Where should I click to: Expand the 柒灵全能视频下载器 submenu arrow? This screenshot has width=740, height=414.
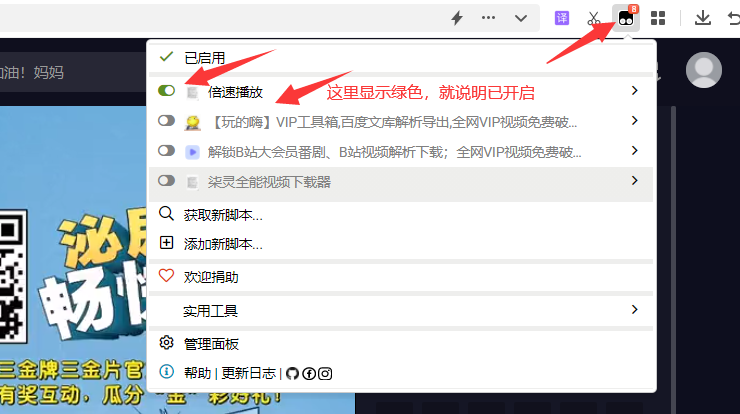(x=635, y=180)
